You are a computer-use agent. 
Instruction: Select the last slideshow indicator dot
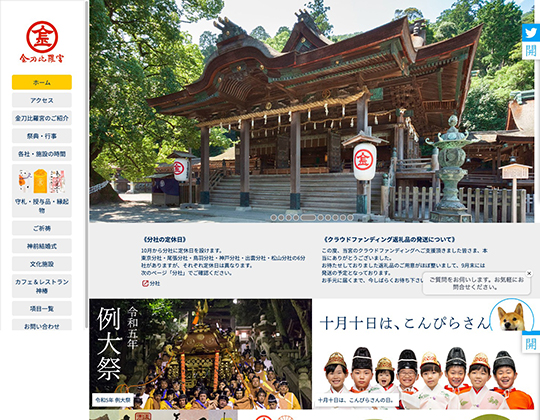350,218
